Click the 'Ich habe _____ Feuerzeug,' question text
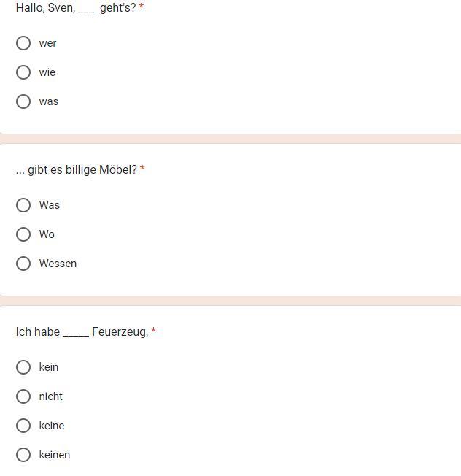461x476 pixels. (82, 332)
